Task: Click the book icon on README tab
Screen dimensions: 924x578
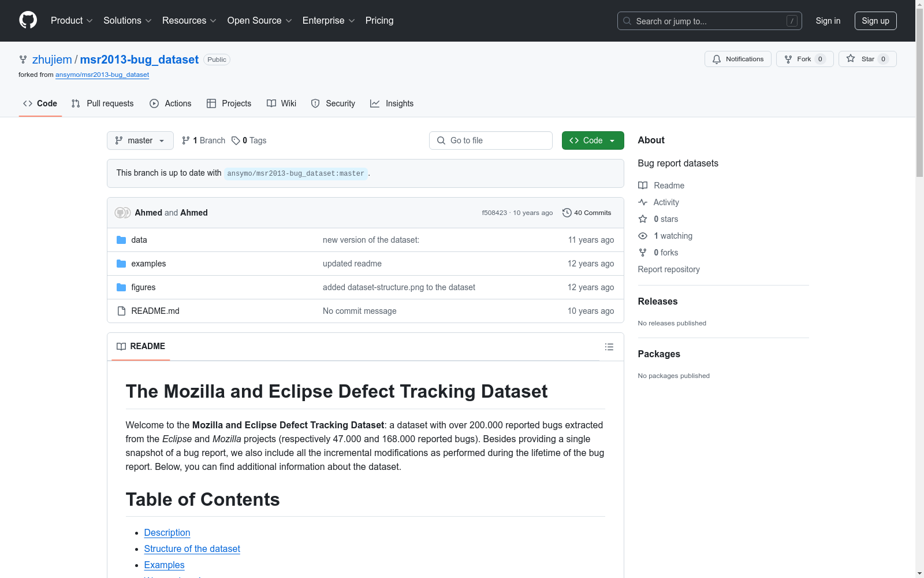Action: point(121,346)
